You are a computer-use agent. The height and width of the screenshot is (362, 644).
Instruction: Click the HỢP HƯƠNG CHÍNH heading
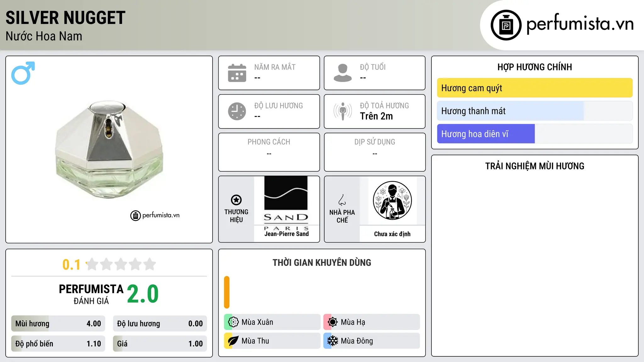point(535,67)
